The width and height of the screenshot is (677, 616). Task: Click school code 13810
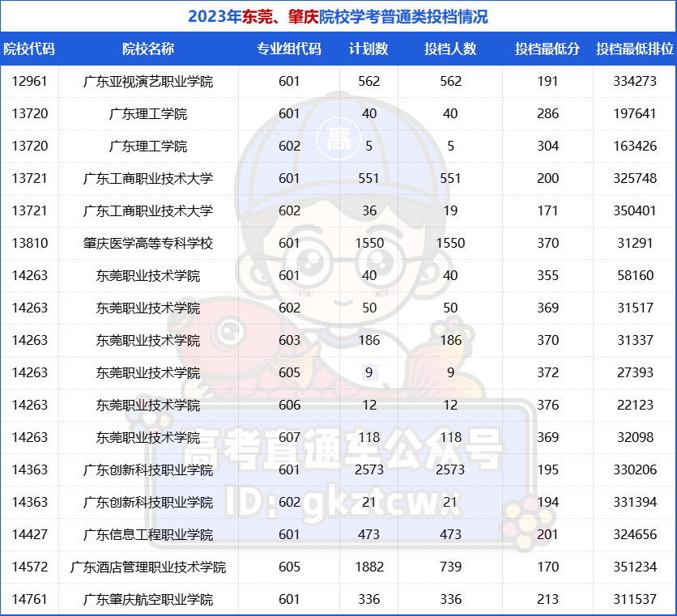click(29, 243)
